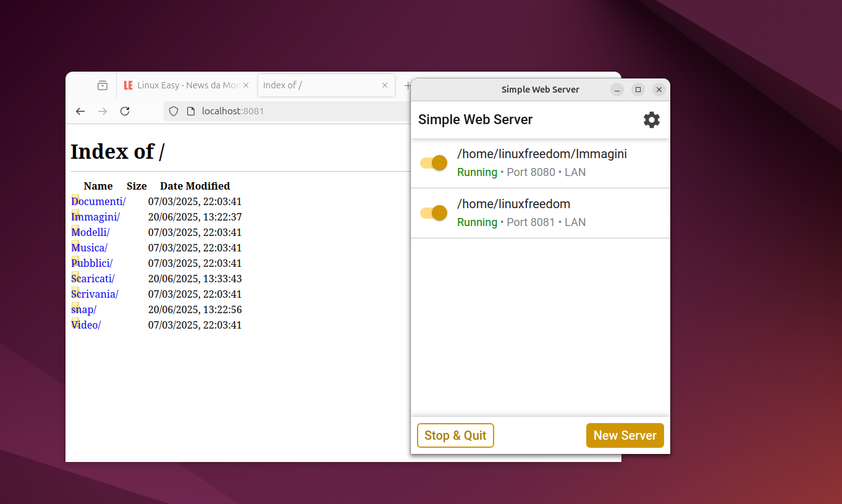Open the /home/linuxfreedom/Immagini server entry
Screen dimensions: 842x504
[x=541, y=163]
